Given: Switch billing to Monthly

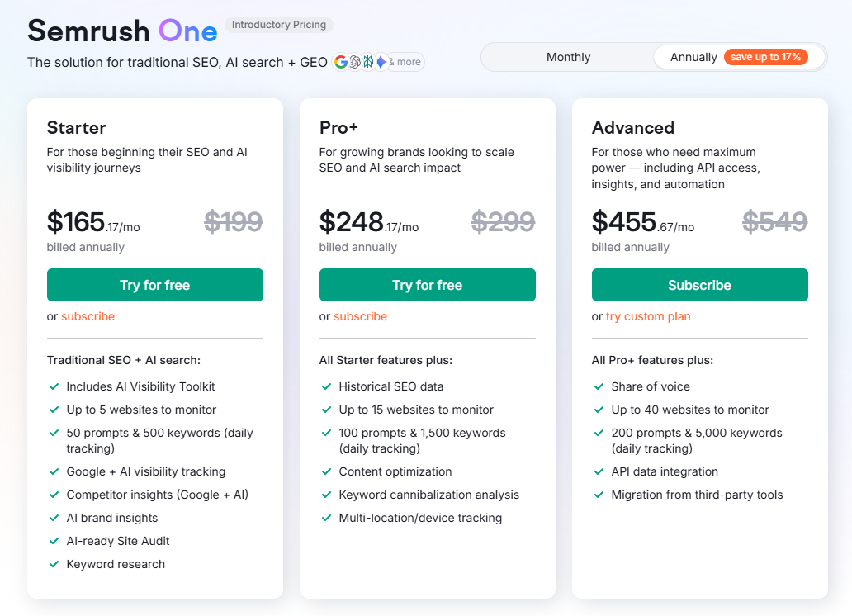Looking at the screenshot, I should pyautogui.click(x=568, y=57).
